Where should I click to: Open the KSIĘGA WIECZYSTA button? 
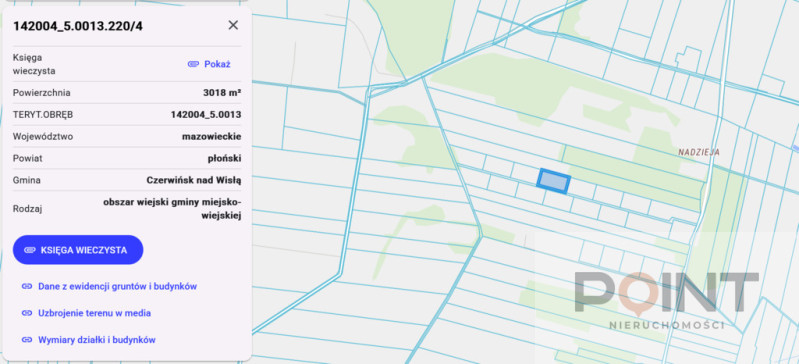coord(78,250)
